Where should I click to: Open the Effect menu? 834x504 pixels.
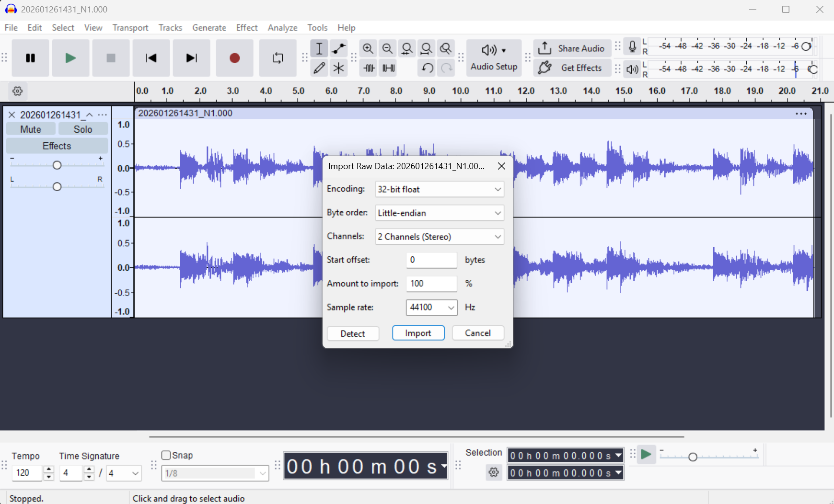246,28
